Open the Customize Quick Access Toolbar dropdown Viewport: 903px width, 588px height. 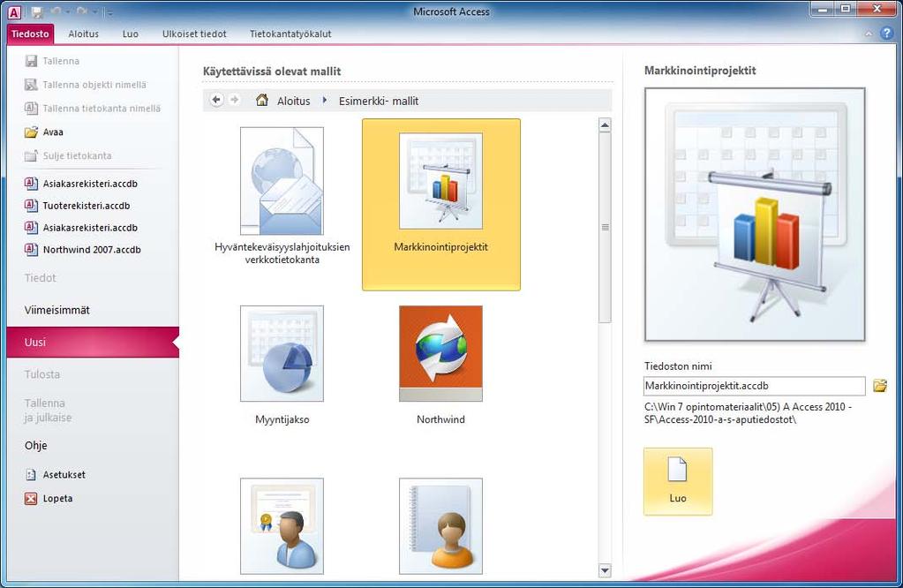tap(110, 12)
